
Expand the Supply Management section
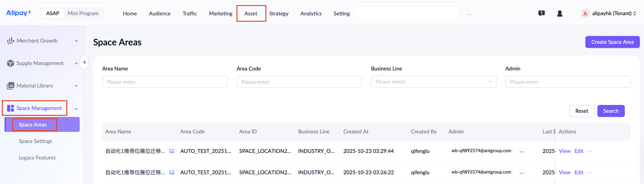tap(42, 63)
